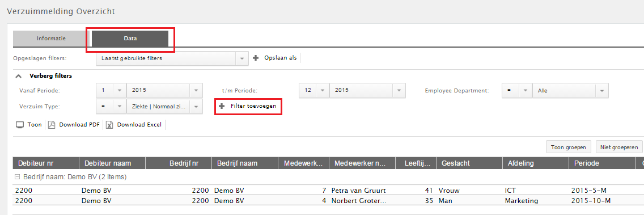Click the Toon groepen button

click(569, 147)
